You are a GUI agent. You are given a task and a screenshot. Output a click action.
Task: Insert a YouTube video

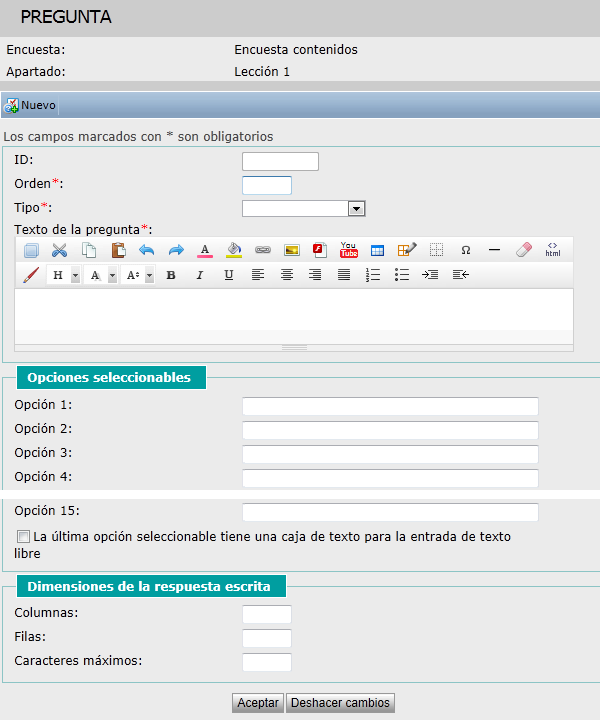(349, 250)
